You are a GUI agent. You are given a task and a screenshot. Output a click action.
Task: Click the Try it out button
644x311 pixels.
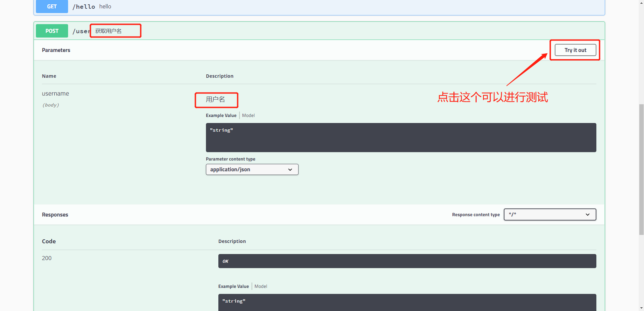point(575,50)
